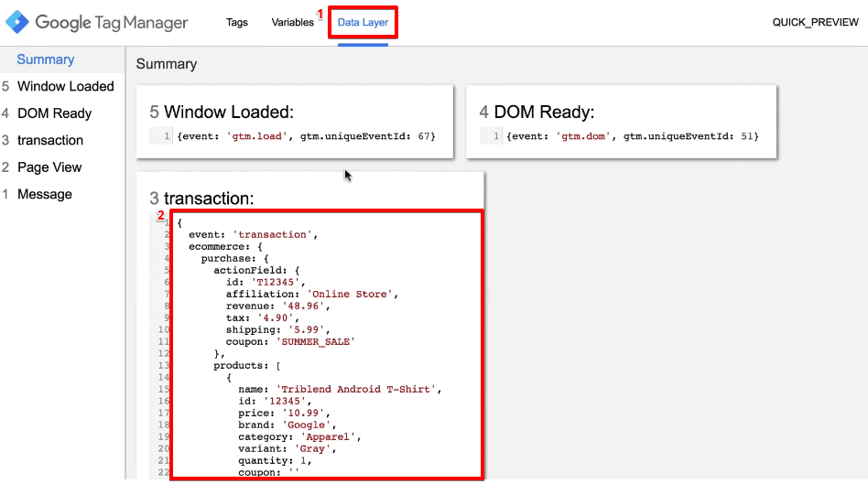Click the variant 'Gray' line
This screenshot has width=868, height=484.
pyautogui.click(x=288, y=448)
